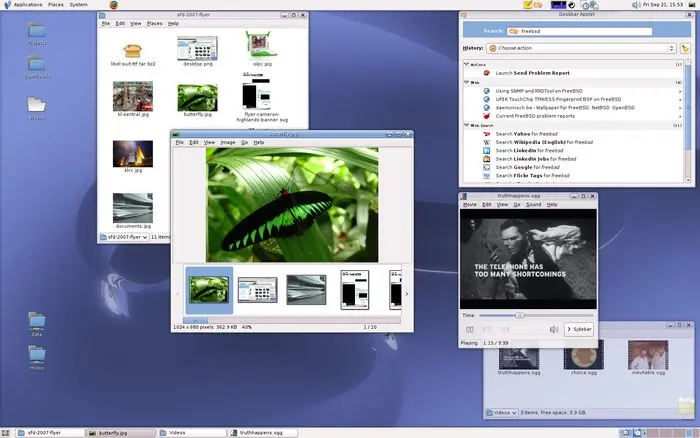Open the libel-suit.tar.bz2 archive icon
This screenshot has width=700, height=438.
pyautogui.click(x=131, y=50)
